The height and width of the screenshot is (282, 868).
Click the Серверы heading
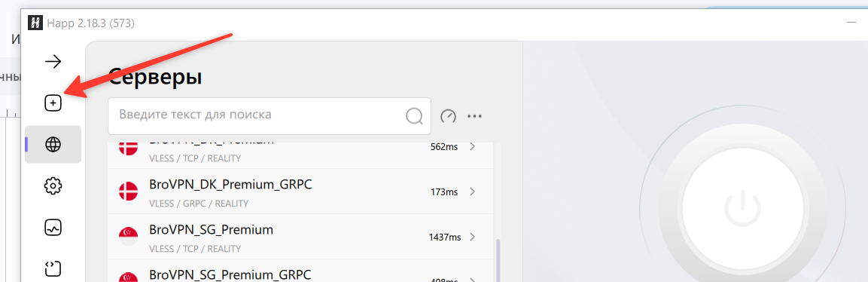[x=155, y=76]
